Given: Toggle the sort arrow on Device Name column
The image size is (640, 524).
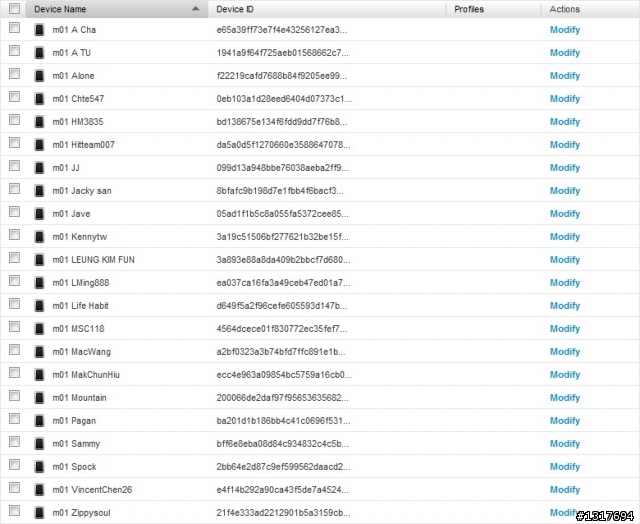Looking at the screenshot, I should (196, 9).
